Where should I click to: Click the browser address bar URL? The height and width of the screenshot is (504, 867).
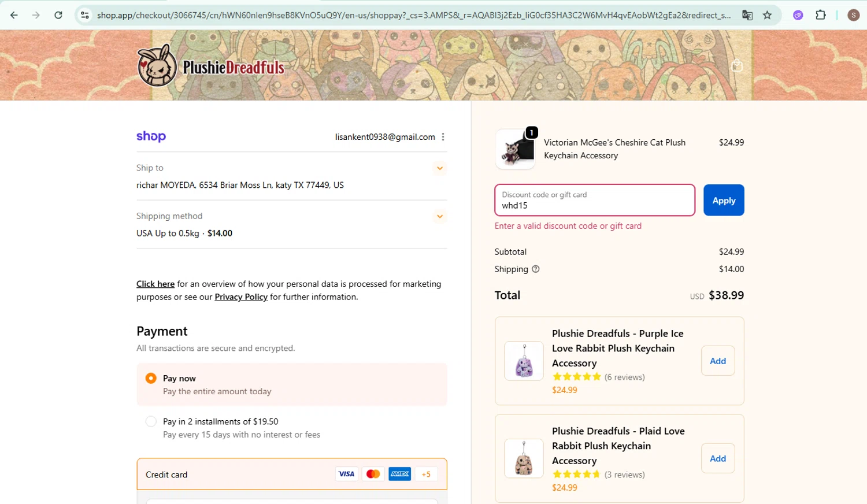point(413,15)
